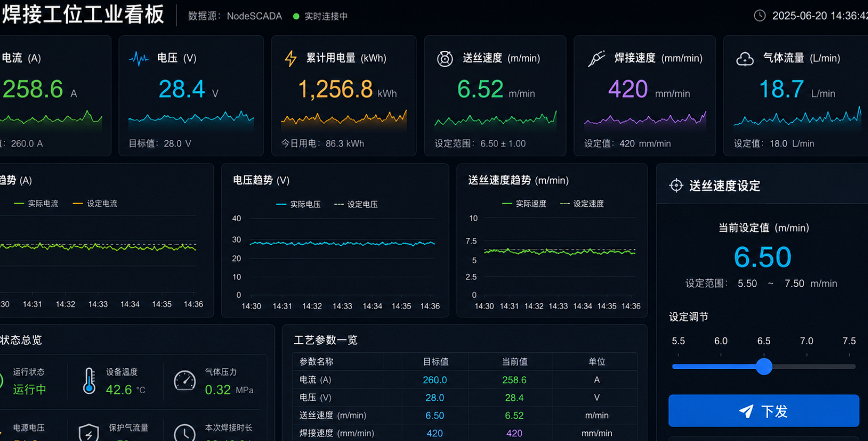Click the 下发 send button
Screen dimensions: 868x441
point(764,411)
